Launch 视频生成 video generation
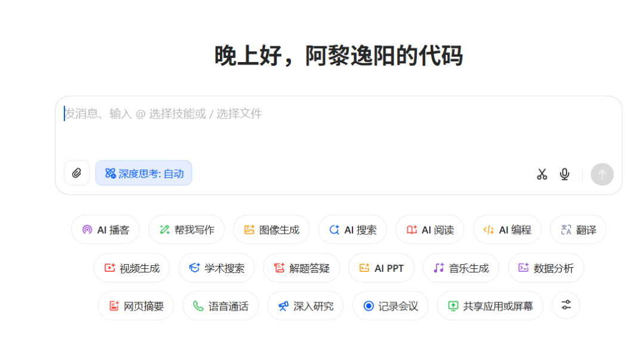 131,268
